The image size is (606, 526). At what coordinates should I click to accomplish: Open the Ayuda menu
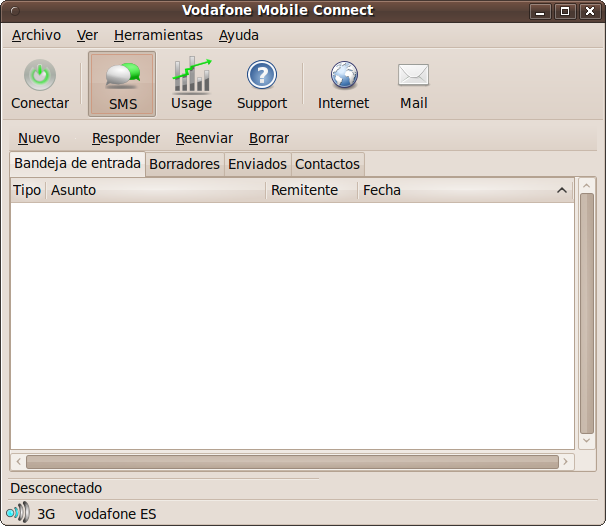click(239, 35)
